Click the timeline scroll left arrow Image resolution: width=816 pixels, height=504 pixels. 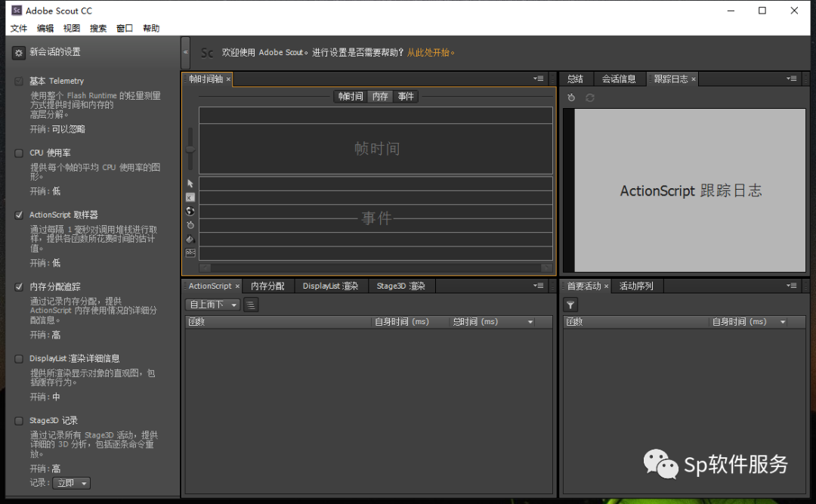click(205, 268)
